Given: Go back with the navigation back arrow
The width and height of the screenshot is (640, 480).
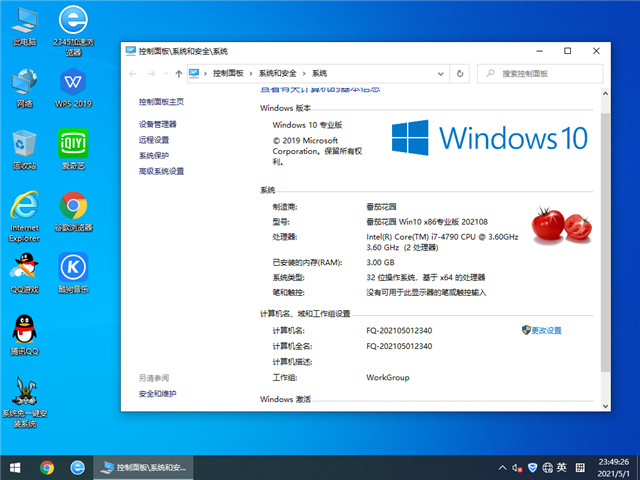Looking at the screenshot, I should tap(133, 74).
